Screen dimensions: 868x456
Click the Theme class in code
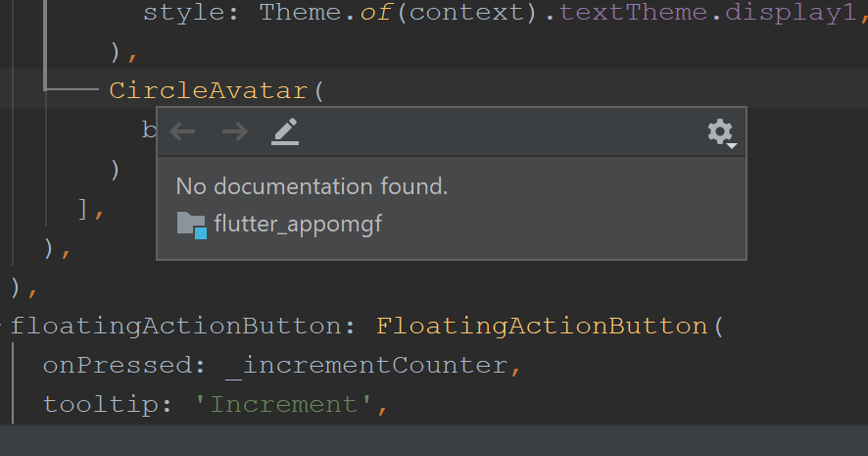[x=299, y=14]
